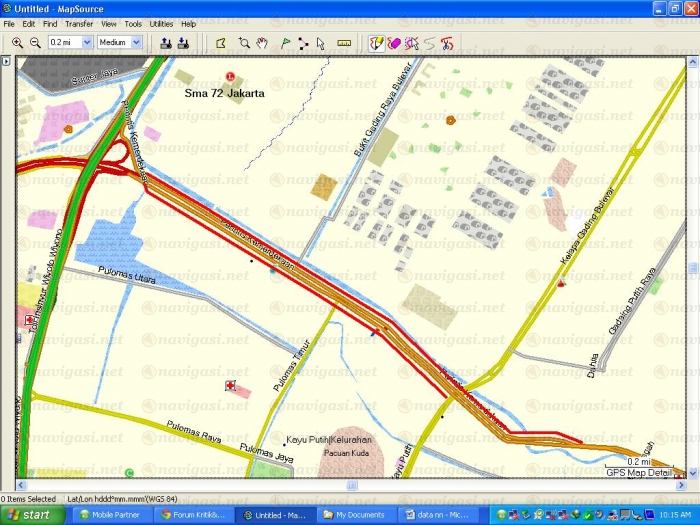Click the Sma 72 Jakarta map label
The image size is (700, 525).
pyautogui.click(x=225, y=93)
